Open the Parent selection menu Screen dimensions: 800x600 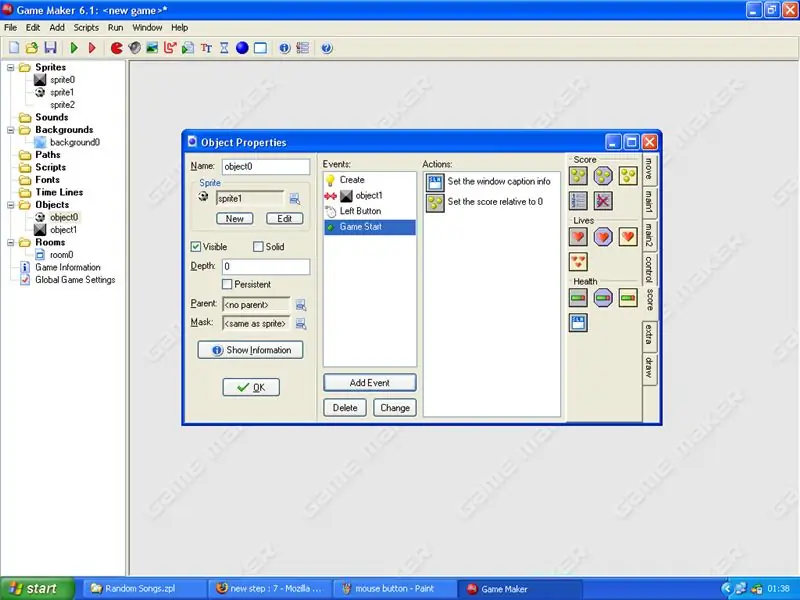[301, 305]
